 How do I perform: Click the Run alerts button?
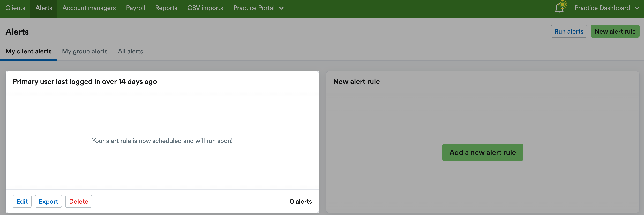coord(569,31)
